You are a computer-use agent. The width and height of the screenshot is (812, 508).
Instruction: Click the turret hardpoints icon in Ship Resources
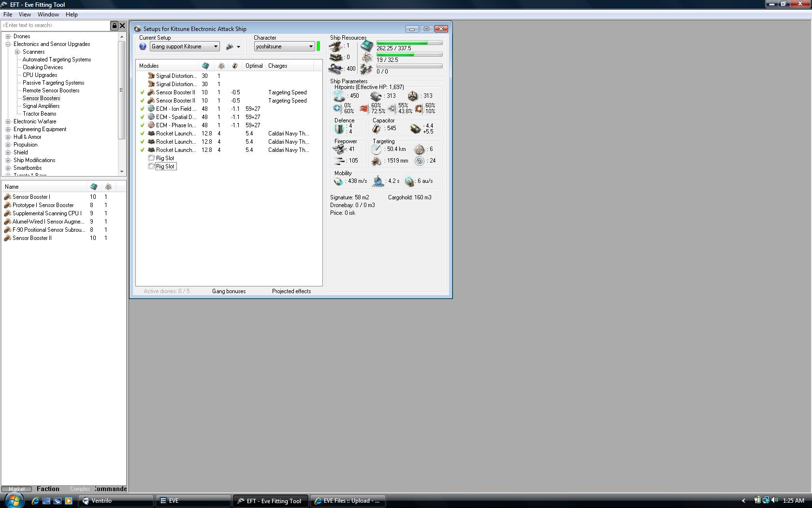(335, 46)
